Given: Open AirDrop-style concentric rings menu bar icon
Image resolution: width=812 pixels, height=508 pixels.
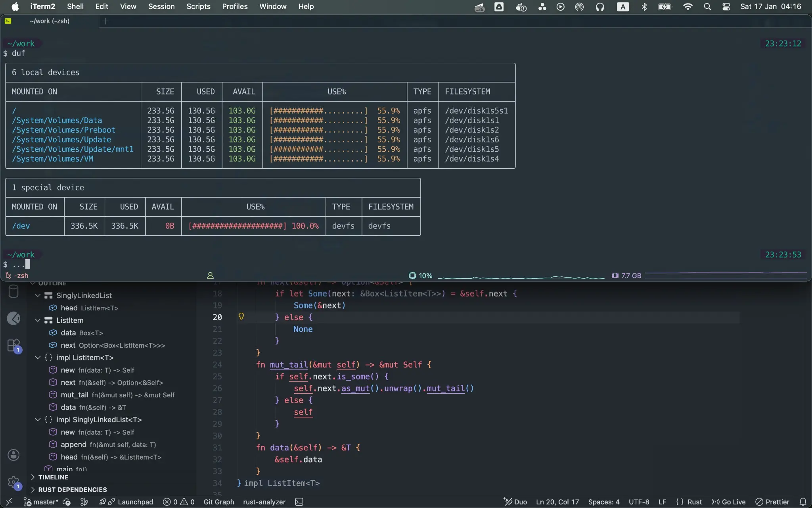Looking at the screenshot, I should 579,7.
